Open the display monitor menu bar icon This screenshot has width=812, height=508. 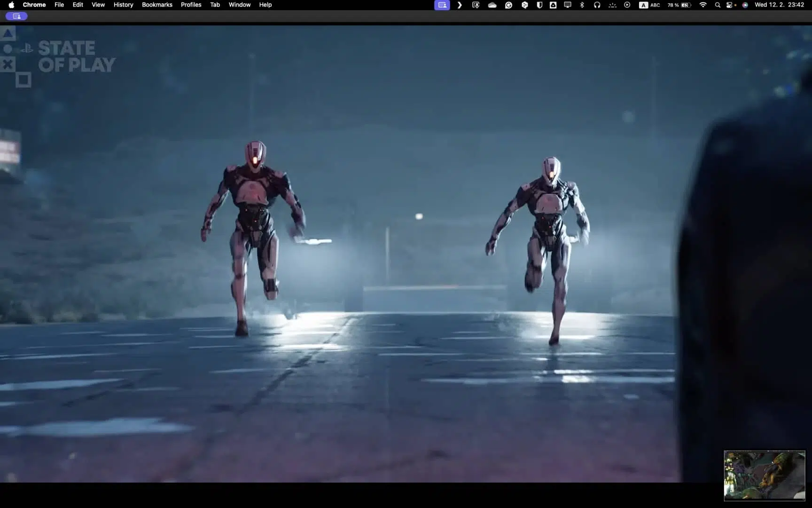(568, 5)
